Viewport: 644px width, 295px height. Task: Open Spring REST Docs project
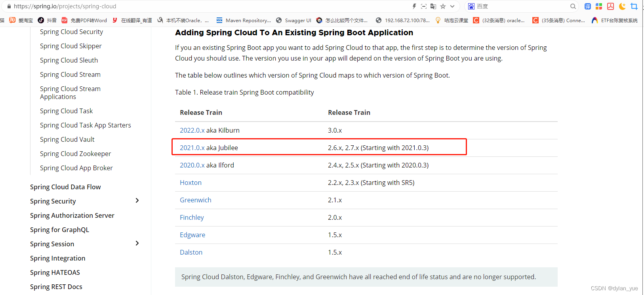coord(56,287)
